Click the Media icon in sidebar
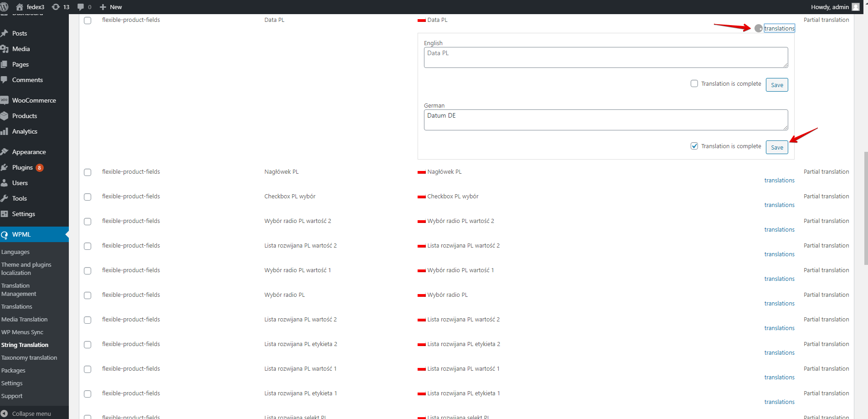This screenshot has height=419, width=868. (5, 49)
